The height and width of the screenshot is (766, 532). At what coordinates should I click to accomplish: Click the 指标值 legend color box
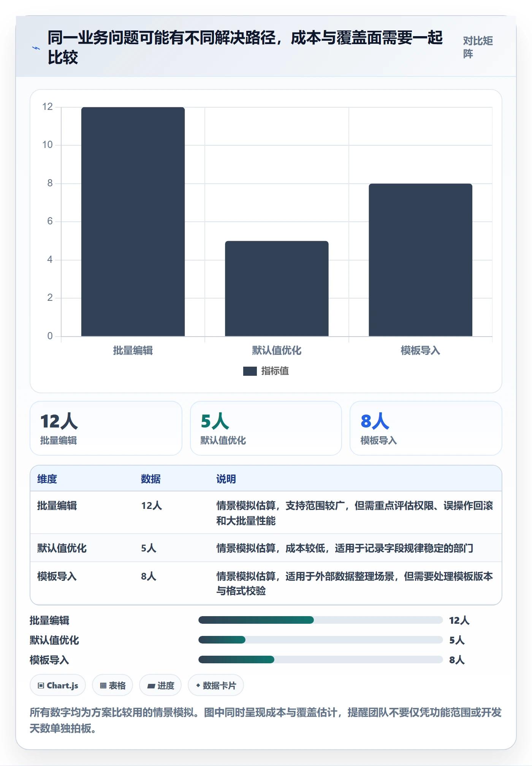coord(250,371)
